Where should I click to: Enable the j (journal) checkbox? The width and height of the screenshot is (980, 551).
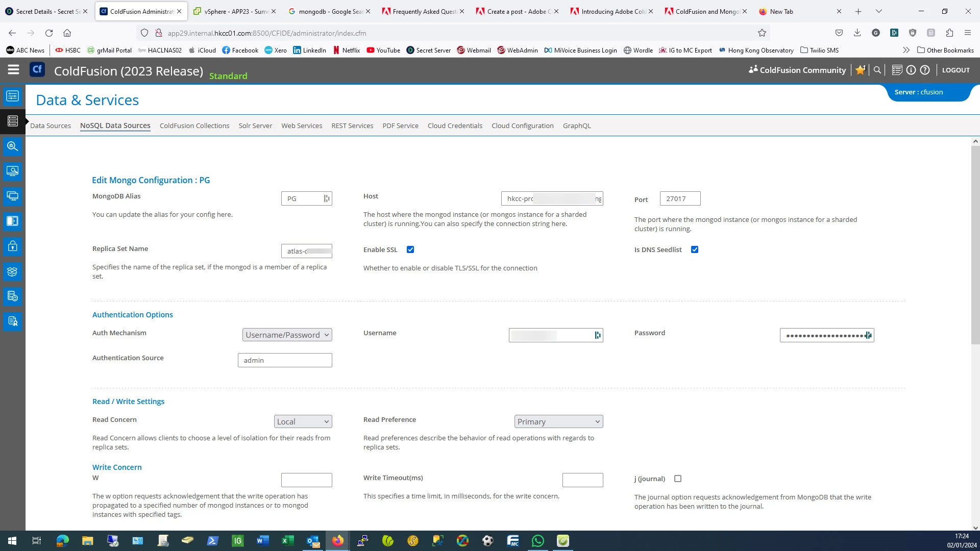click(x=678, y=479)
